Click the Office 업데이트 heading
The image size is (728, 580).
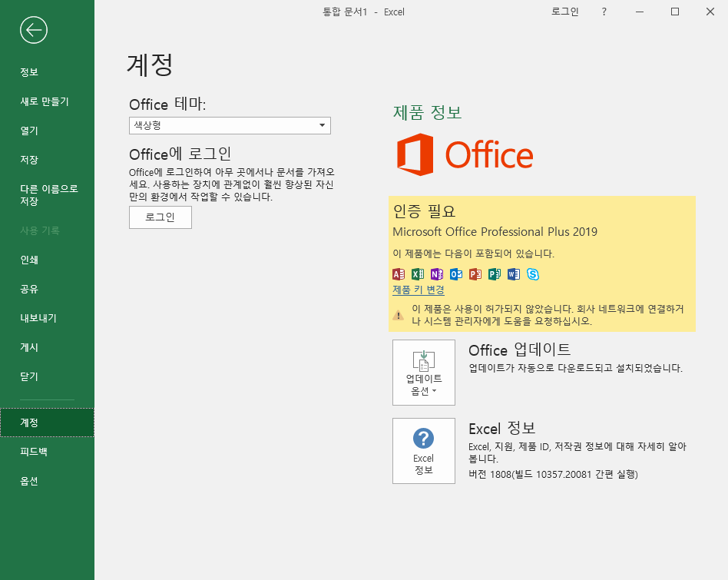pos(520,350)
